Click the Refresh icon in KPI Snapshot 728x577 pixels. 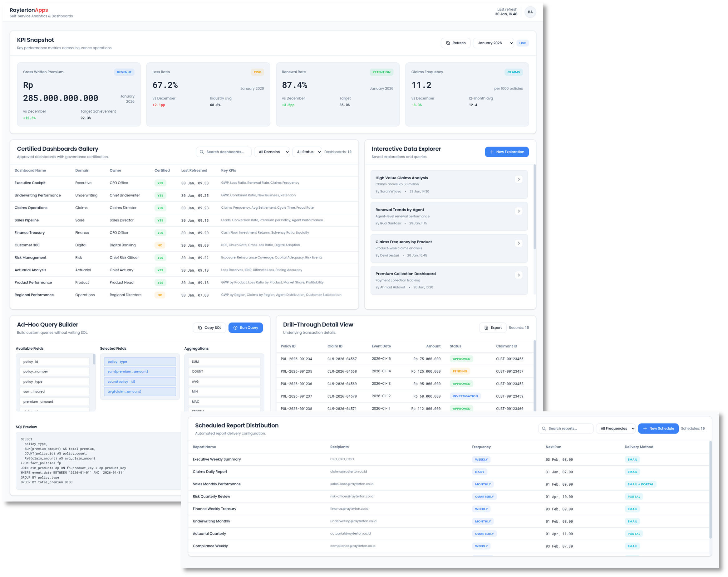coord(448,43)
